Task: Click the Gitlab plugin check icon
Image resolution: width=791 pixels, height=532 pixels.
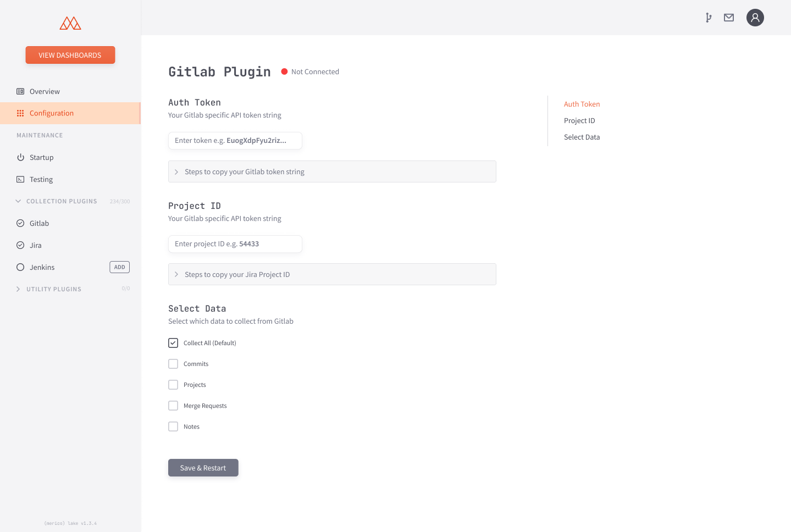Action: (20, 223)
